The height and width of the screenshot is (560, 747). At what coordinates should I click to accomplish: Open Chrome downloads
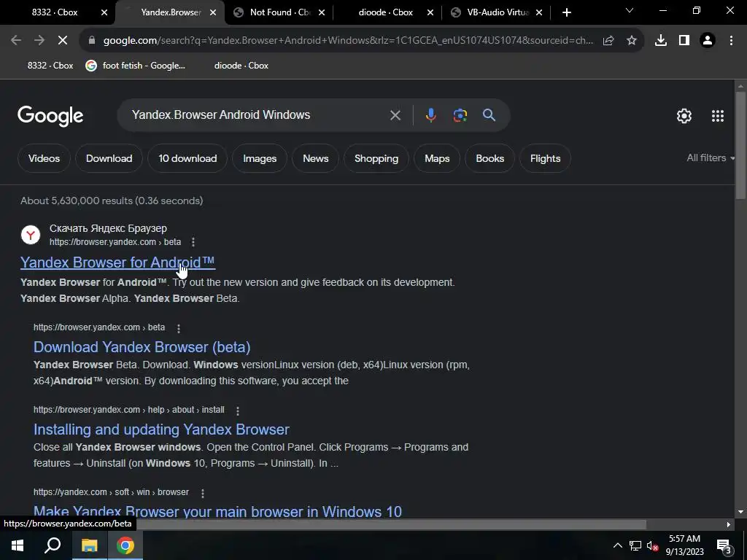661,41
